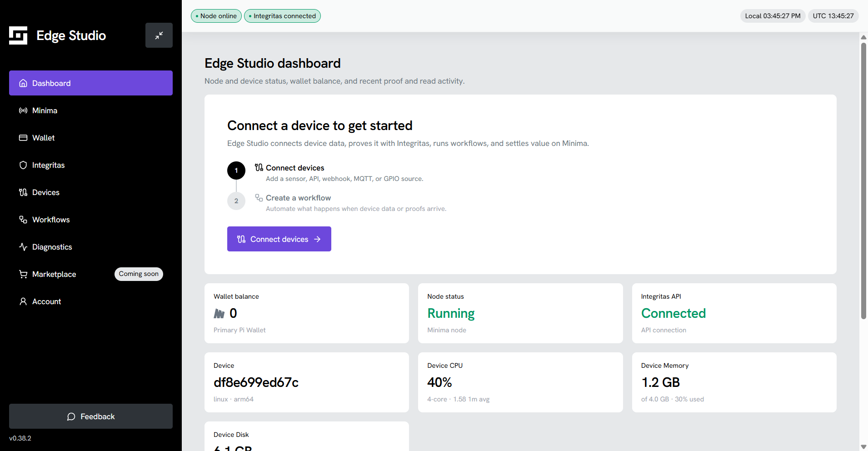
Task: Collapse the sidebar with the shrink icon
Action: pyautogui.click(x=159, y=35)
